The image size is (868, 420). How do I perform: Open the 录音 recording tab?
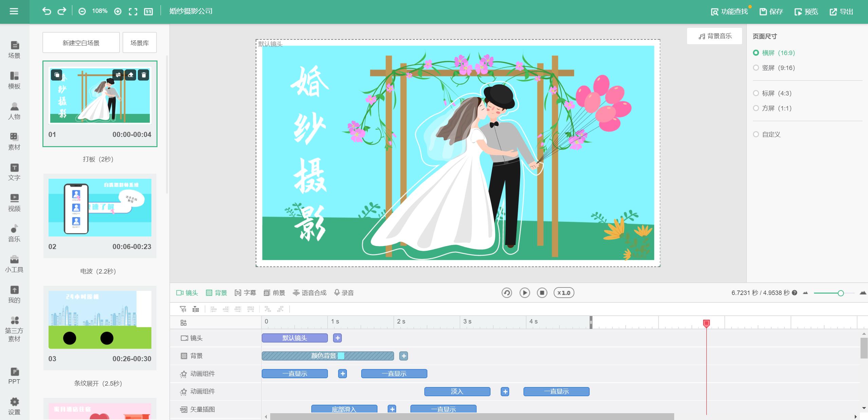tap(344, 293)
